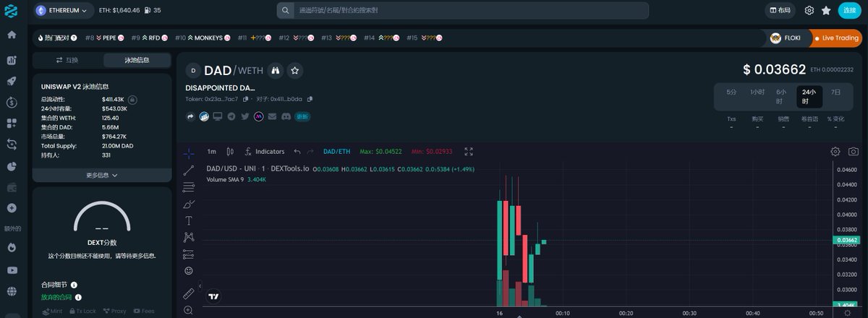This screenshot has width=868, height=318.
Task: Open the top bar settings gear
Action: point(809,11)
